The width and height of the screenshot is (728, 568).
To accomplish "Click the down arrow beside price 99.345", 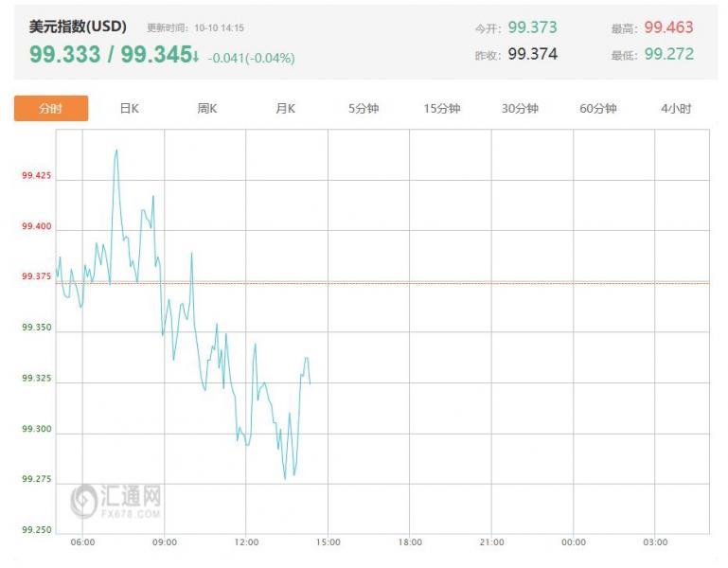I will 196,56.
